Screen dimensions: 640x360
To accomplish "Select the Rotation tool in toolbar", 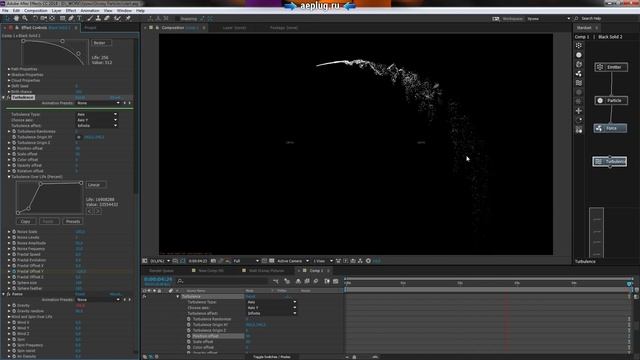I will [35, 18].
